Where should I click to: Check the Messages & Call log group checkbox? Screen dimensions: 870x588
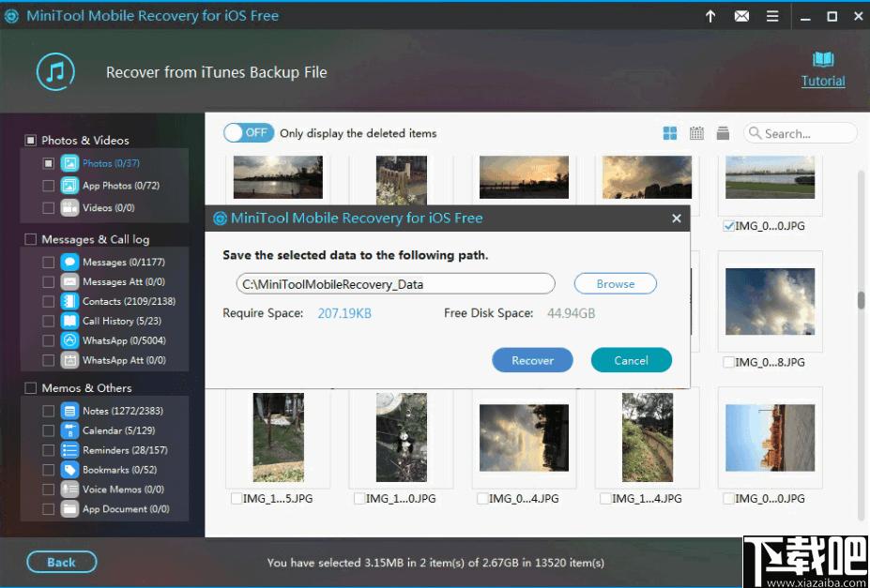[31, 239]
